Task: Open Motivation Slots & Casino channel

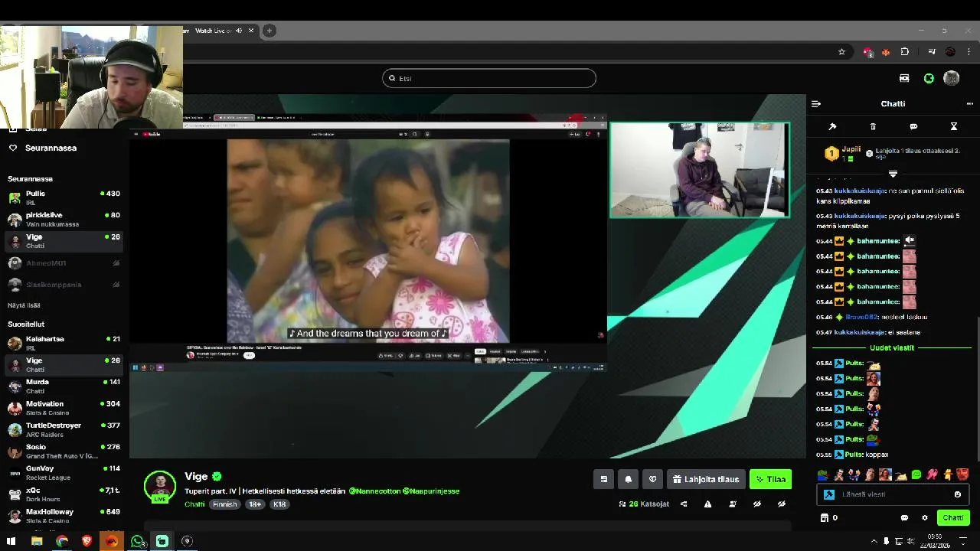Action: pos(64,408)
